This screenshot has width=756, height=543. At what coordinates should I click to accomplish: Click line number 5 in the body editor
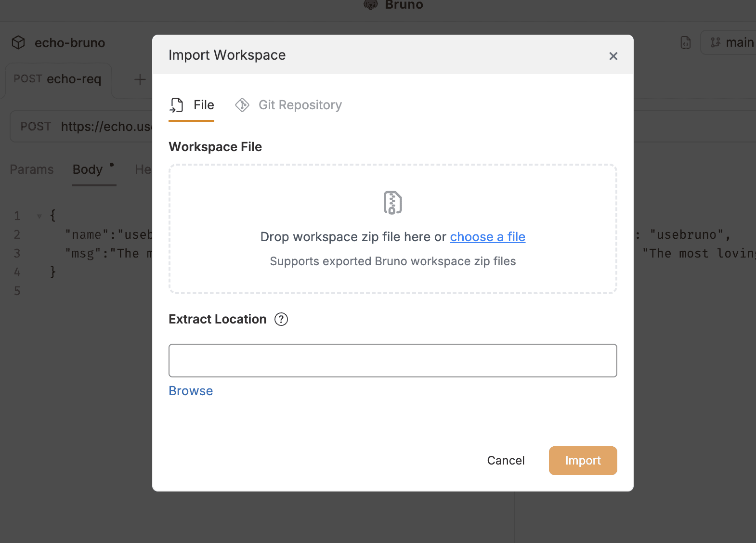coord(17,291)
